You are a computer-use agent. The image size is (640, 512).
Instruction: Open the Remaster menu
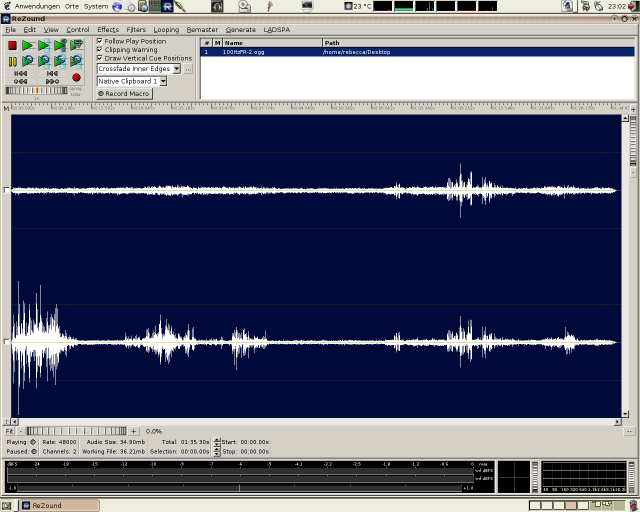[x=202, y=29]
